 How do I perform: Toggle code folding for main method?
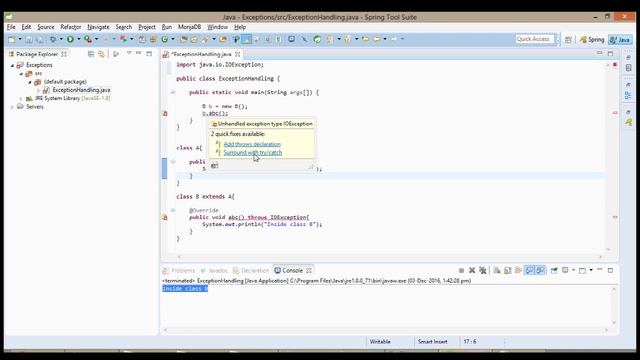pyautogui.click(x=173, y=92)
